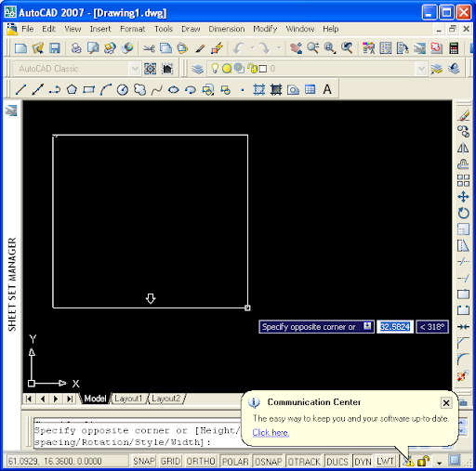476x471 pixels.
Task: Click the Move tool
Action: click(463, 197)
